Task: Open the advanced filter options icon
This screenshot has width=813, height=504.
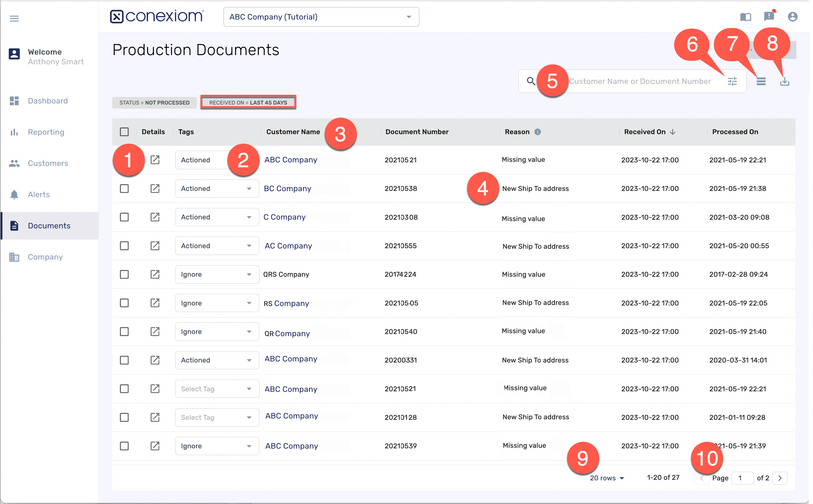Action: pos(732,81)
